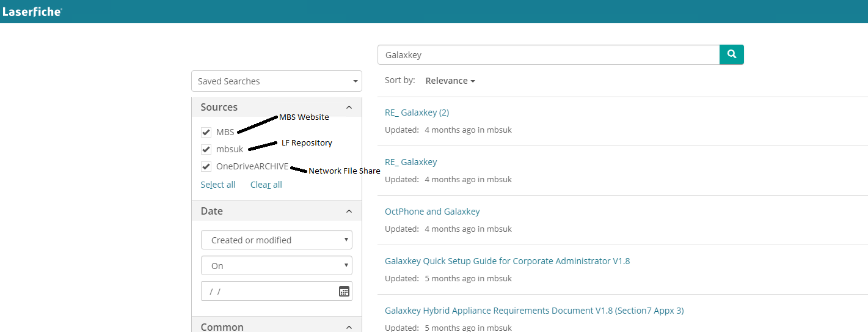Collapse the Sources section

(x=349, y=107)
